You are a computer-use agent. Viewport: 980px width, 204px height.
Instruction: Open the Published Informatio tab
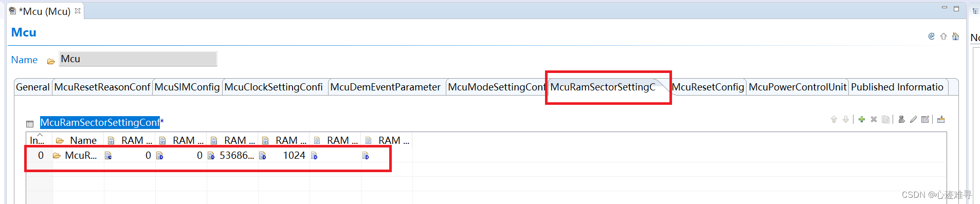897,87
